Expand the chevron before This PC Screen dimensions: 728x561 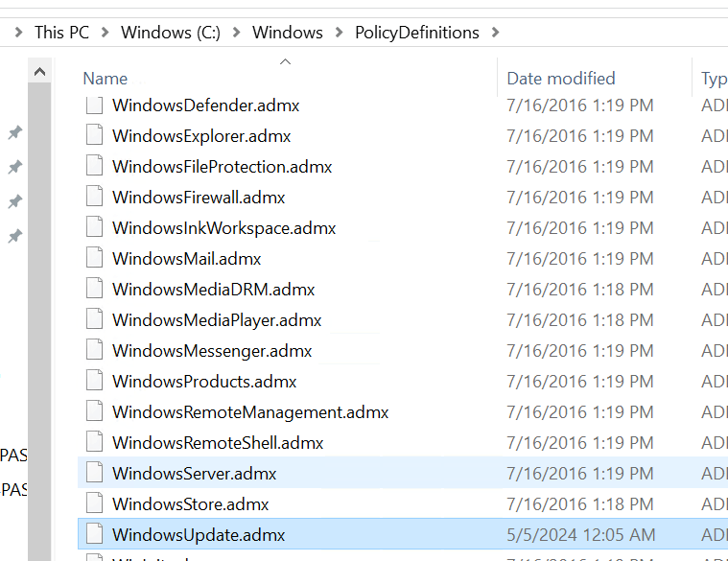point(18,33)
